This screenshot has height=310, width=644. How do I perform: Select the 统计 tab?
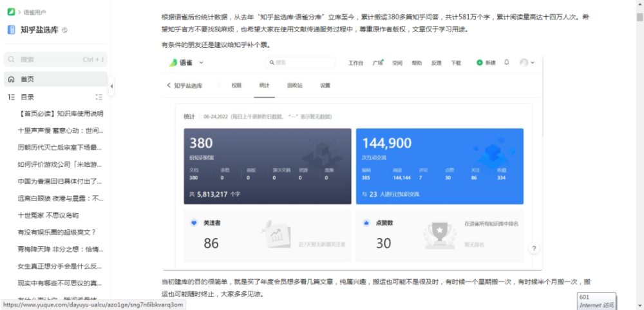pos(264,86)
